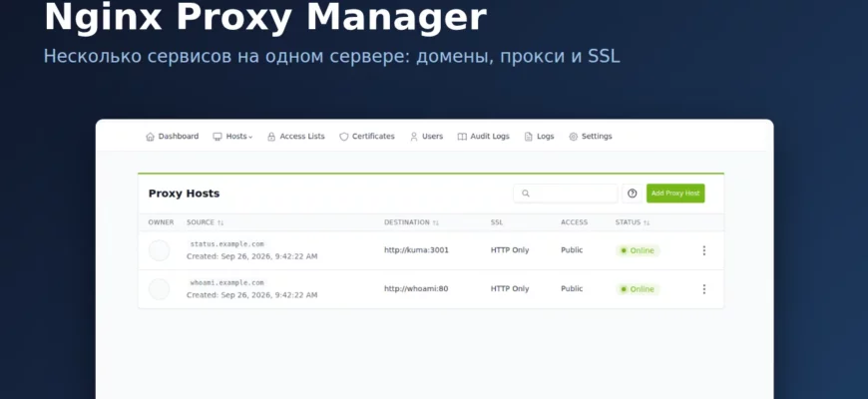Open the Dashboard nav item
Image resolution: width=868 pixels, height=399 pixels.
173,136
